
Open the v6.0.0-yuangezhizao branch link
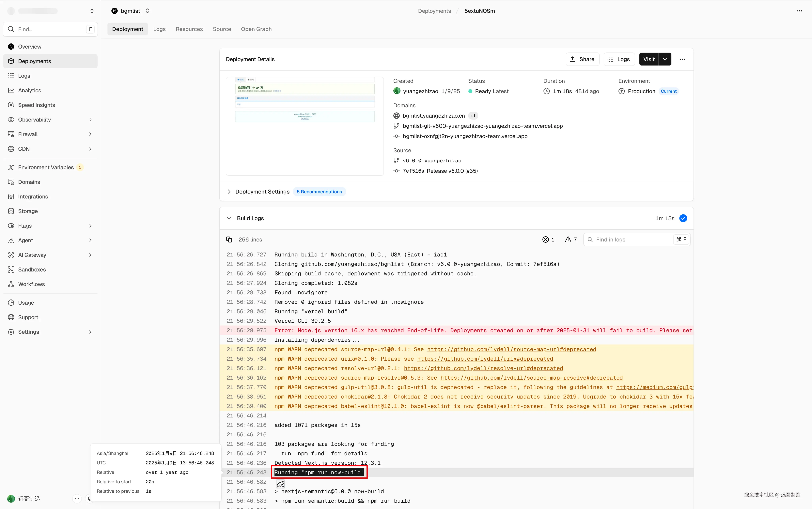432,161
